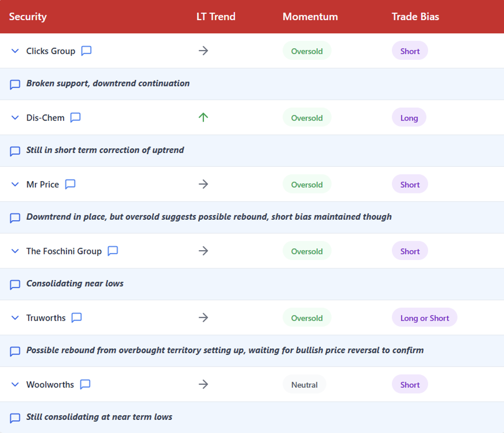Open the comment icon next to Dis-Chem
504x433 pixels.
(75, 118)
